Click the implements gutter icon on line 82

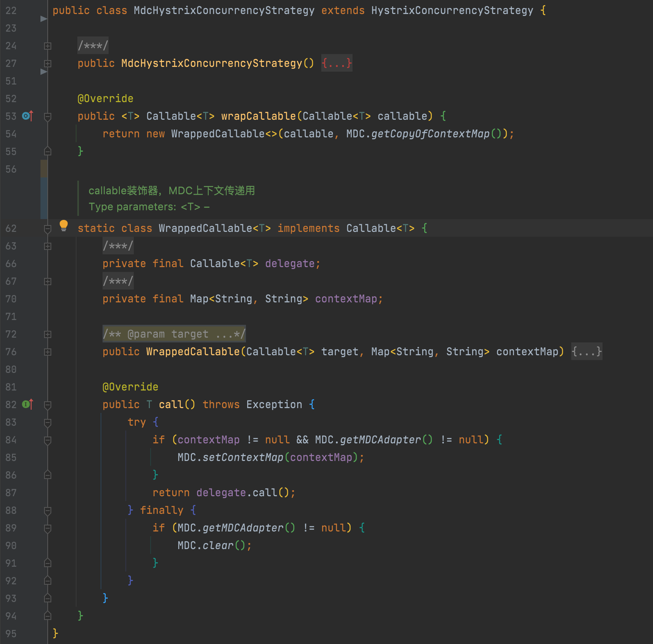click(27, 405)
